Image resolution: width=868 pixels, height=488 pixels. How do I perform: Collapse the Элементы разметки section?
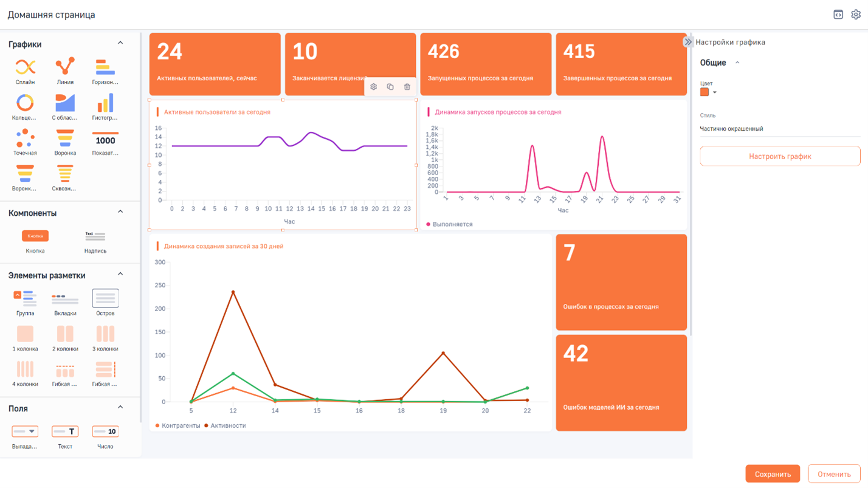click(120, 274)
